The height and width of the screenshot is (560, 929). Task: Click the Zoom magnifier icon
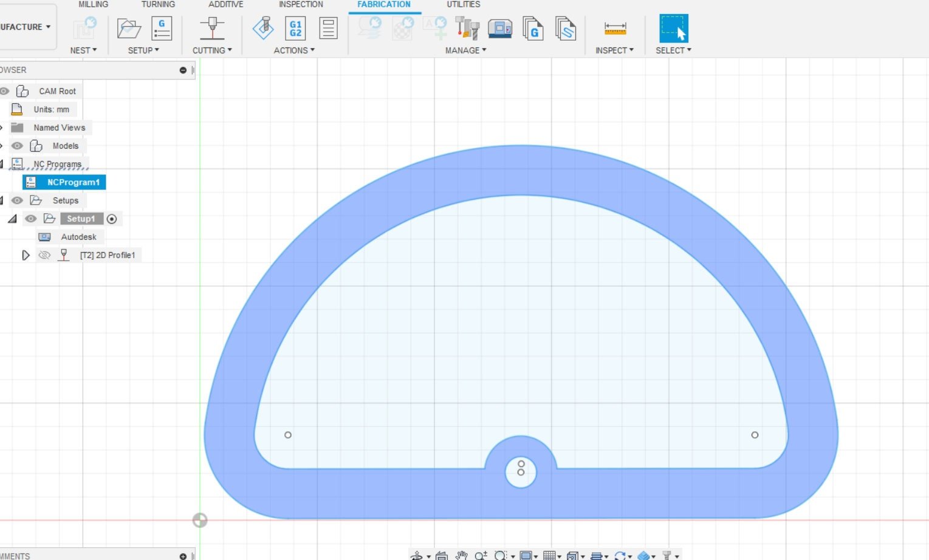tap(481, 556)
